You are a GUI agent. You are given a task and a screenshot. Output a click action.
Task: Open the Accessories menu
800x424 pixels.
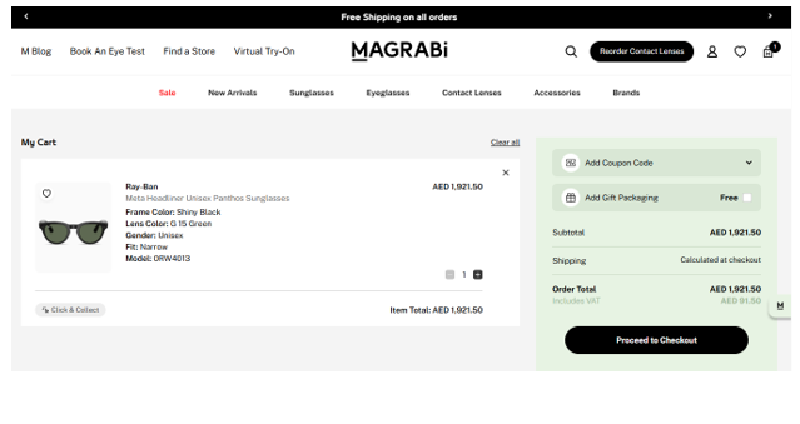pyautogui.click(x=557, y=92)
